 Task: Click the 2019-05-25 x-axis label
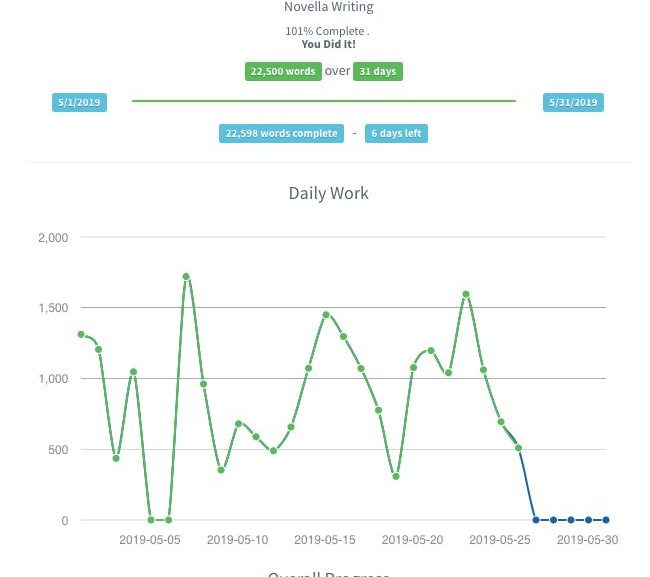tap(500, 540)
